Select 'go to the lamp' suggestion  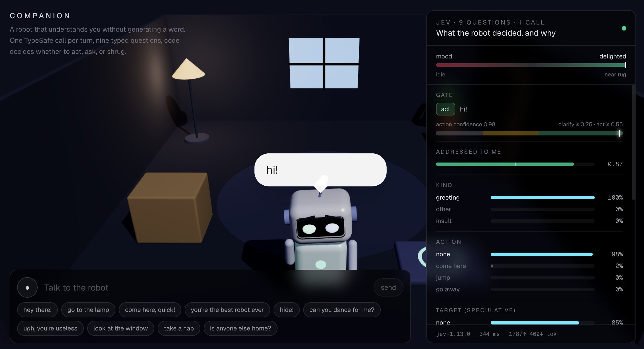click(88, 310)
